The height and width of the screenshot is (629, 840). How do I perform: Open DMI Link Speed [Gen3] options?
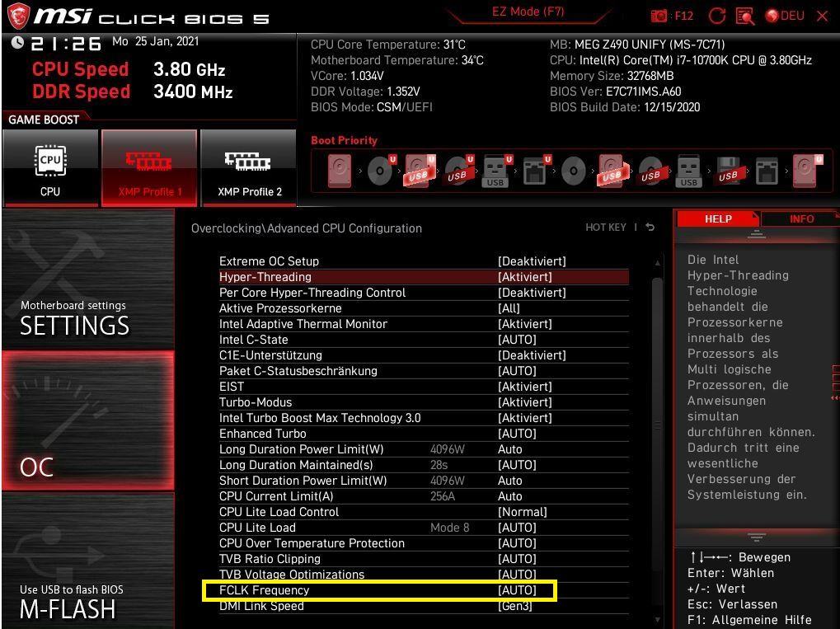(423, 606)
